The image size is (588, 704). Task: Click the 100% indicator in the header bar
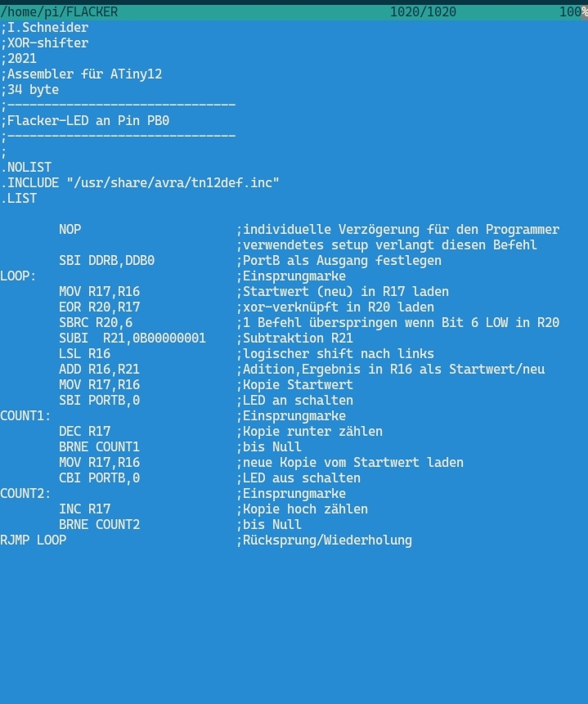point(572,12)
